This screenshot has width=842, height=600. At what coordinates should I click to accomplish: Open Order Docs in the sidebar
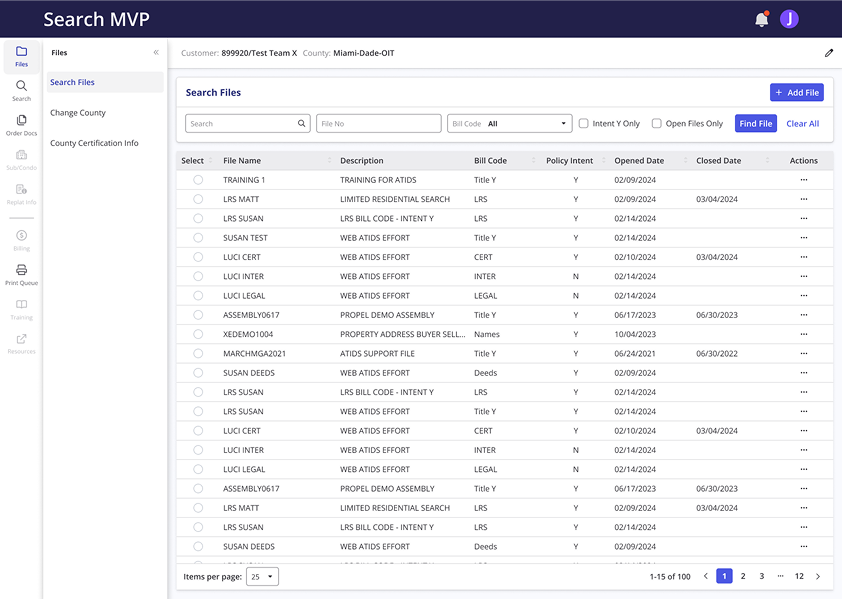pyautogui.click(x=21, y=125)
